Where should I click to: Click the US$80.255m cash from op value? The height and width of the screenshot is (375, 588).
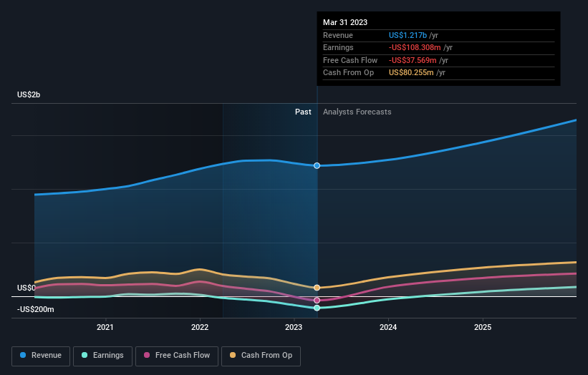tap(411, 73)
